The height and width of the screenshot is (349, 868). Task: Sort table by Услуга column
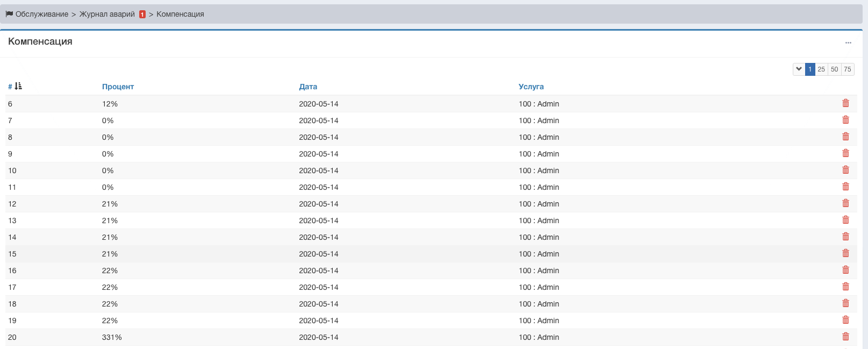(x=531, y=87)
